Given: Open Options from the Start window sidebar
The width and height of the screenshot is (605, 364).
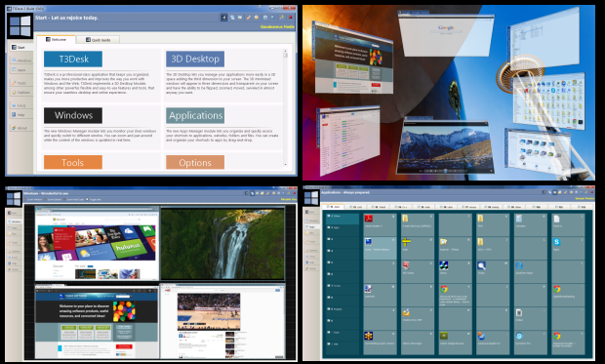Looking at the screenshot, I should point(21,93).
